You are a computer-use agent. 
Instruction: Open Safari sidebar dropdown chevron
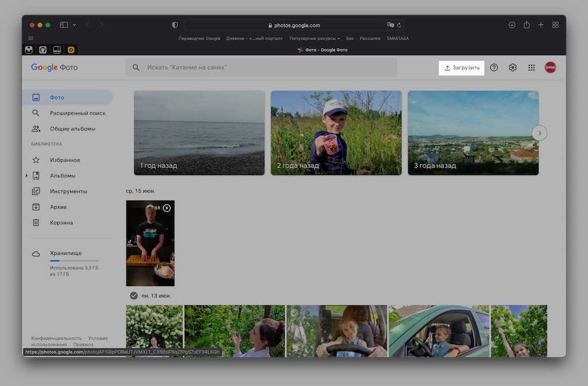point(74,25)
